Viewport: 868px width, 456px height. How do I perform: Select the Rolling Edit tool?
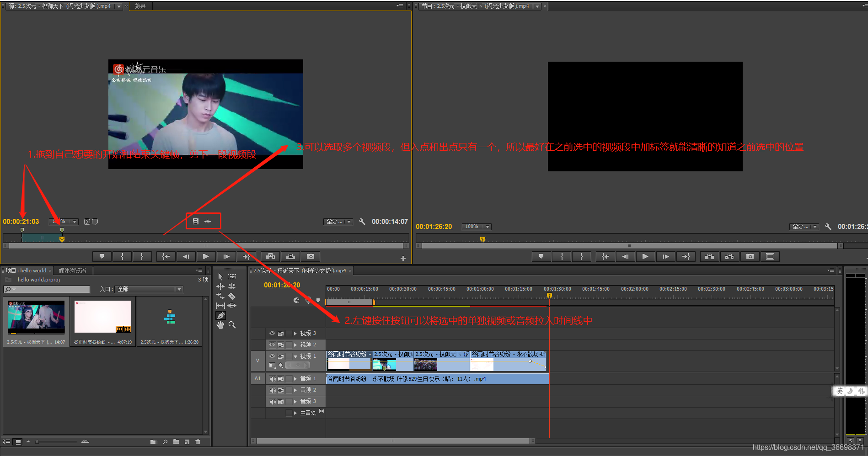click(232, 286)
